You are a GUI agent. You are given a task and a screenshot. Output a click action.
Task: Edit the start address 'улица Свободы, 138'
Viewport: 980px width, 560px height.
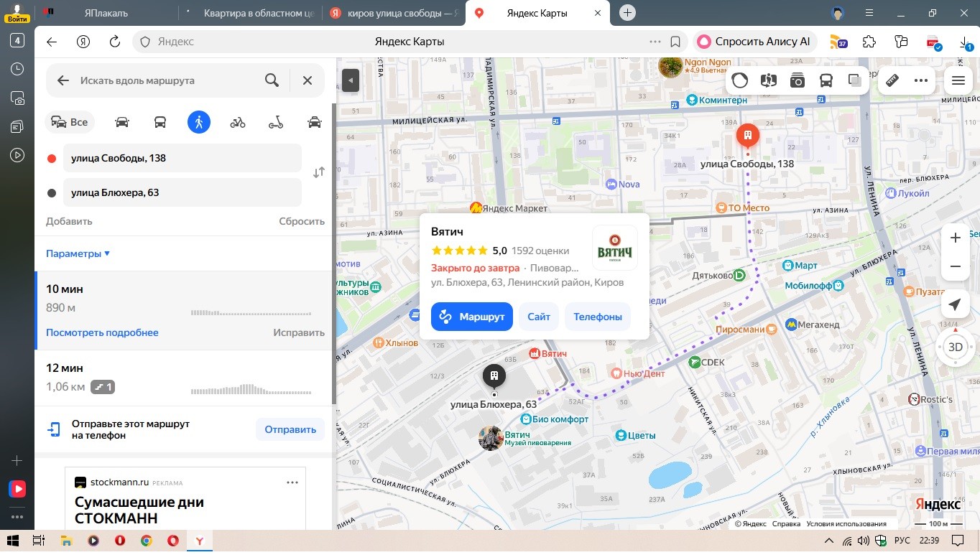182,158
